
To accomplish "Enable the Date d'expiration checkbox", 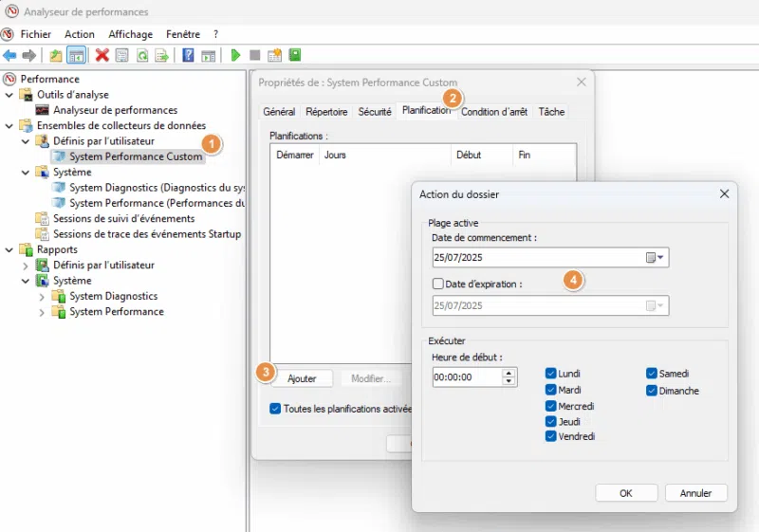I will pyautogui.click(x=437, y=283).
